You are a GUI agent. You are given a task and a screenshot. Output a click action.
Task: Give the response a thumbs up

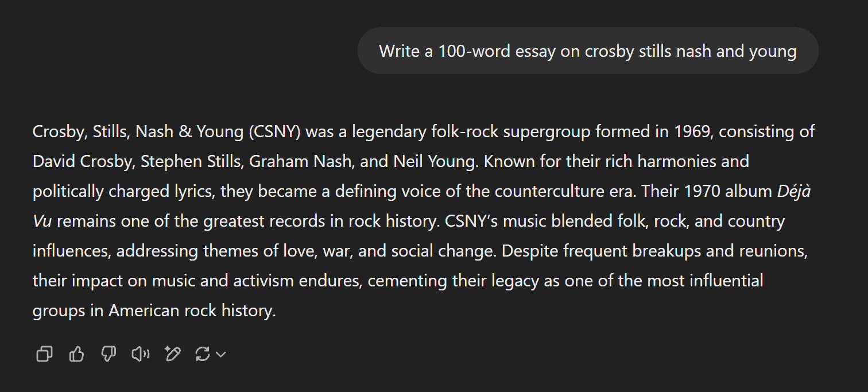pos(76,354)
